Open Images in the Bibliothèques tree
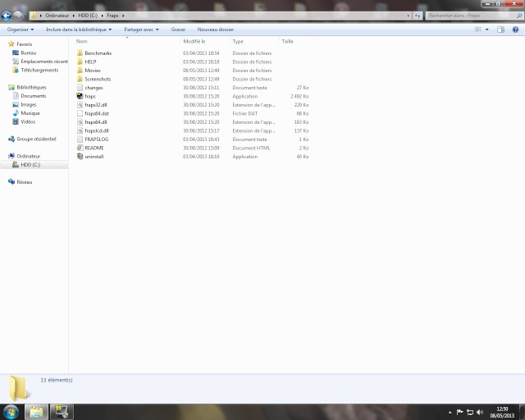The height and width of the screenshot is (420, 525). point(29,104)
